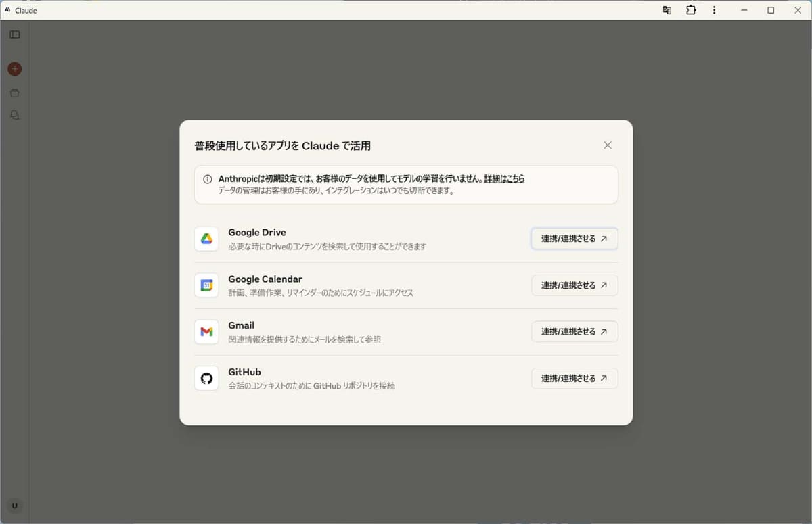Connect Google Calendar with 連携/連携させる
Image resolution: width=812 pixels, height=524 pixels.
coord(574,285)
